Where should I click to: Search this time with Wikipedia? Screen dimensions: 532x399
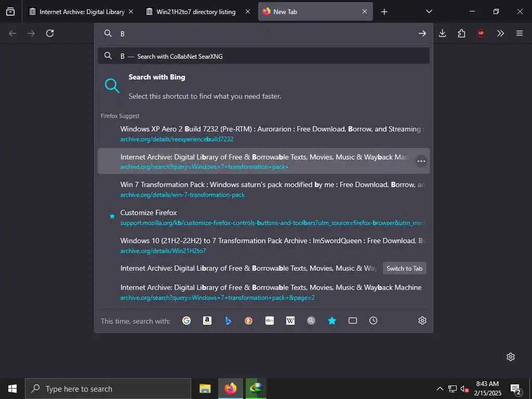290,321
